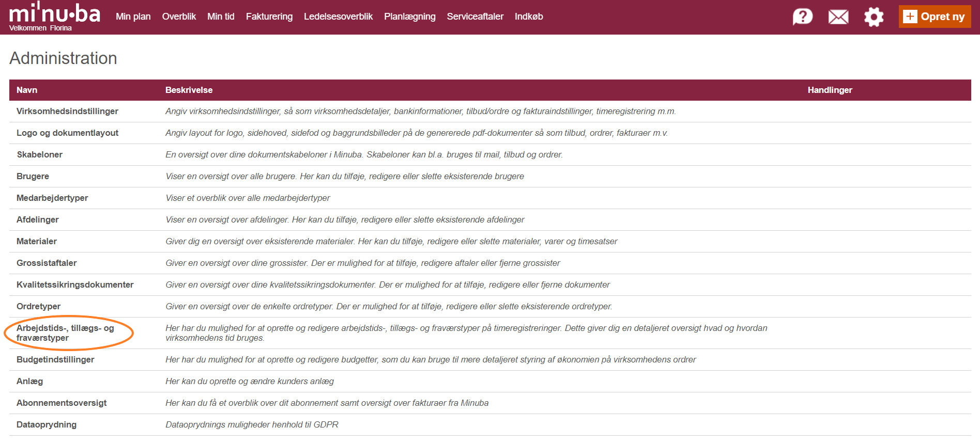Open the Skabeloner entry
The width and height of the screenshot is (980, 443).
point(39,154)
